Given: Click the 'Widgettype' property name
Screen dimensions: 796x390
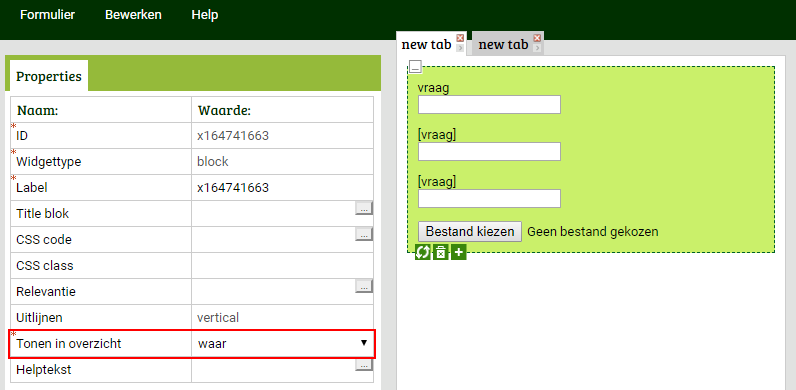Looking at the screenshot, I should 49,162.
